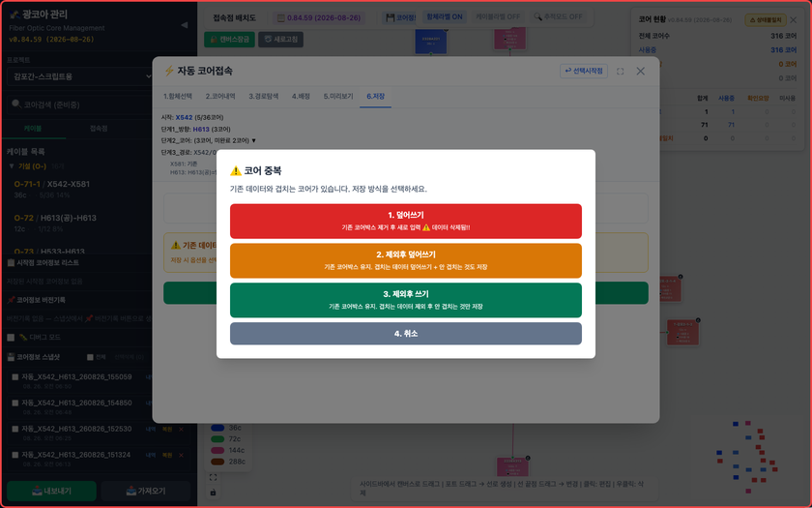Go to the 2.코어내역 step tab

pyautogui.click(x=220, y=96)
